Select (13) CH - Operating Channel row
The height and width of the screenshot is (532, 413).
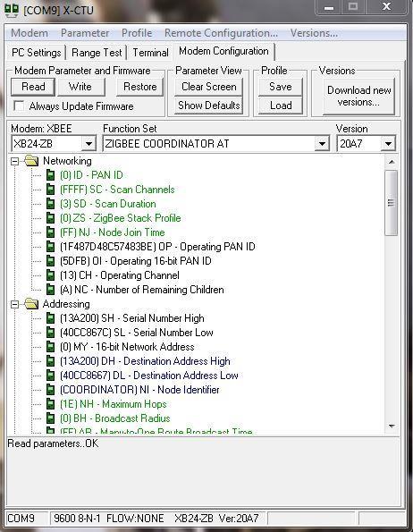click(120, 275)
